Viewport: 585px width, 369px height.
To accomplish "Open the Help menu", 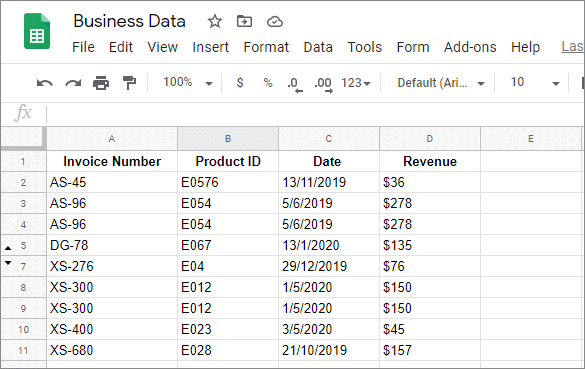I will click(x=525, y=47).
